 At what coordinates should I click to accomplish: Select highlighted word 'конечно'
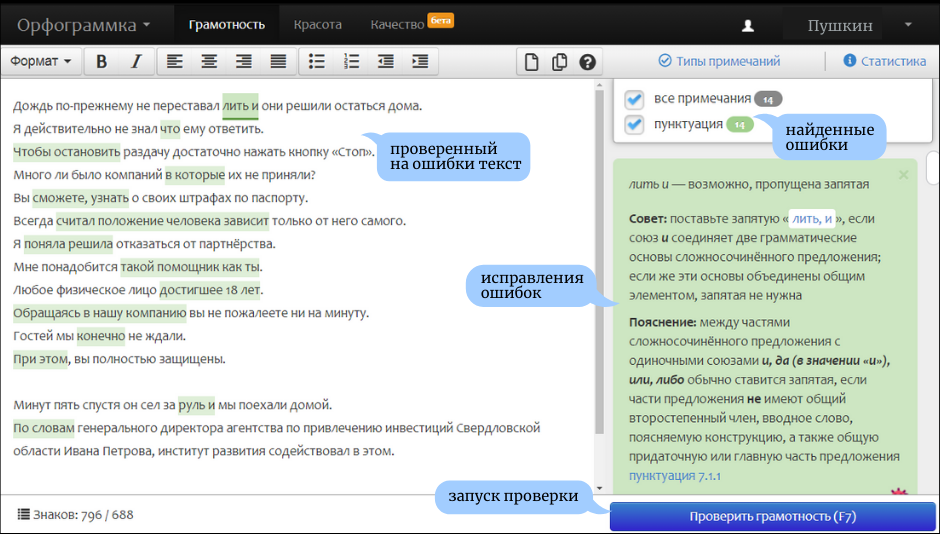point(101,336)
